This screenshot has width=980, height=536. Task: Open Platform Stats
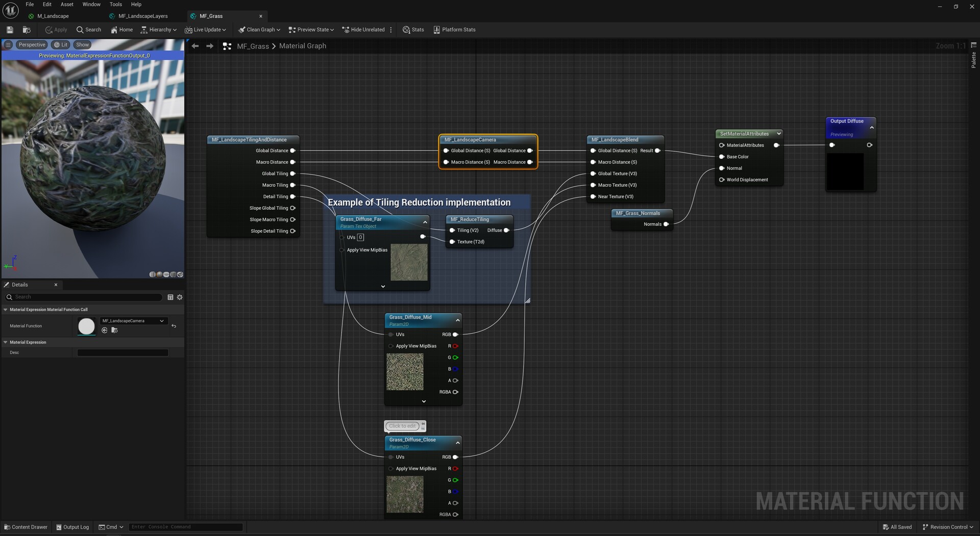tap(454, 30)
